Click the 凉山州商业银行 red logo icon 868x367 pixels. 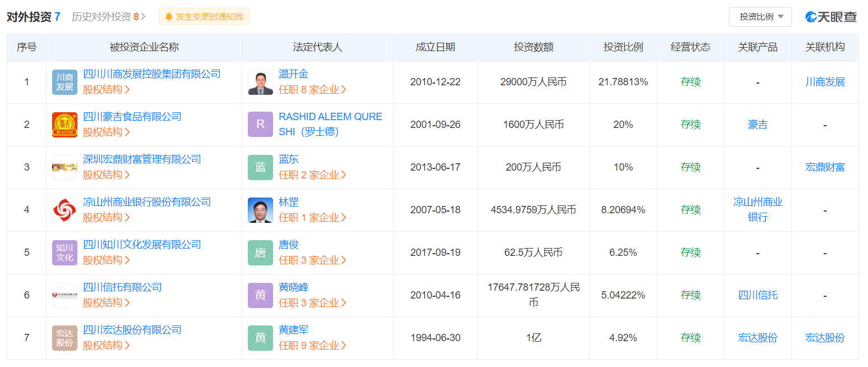tap(64, 210)
